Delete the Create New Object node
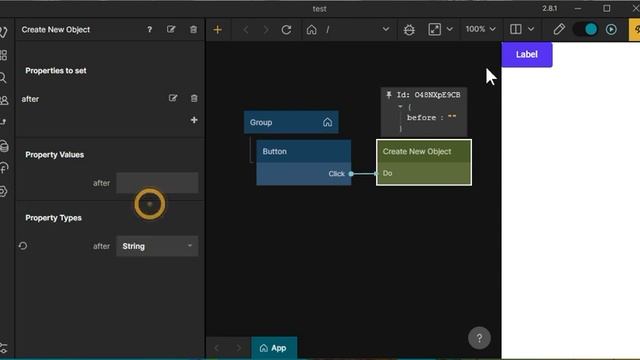Viewport: 640px width, 360px height. click(193, 29)
